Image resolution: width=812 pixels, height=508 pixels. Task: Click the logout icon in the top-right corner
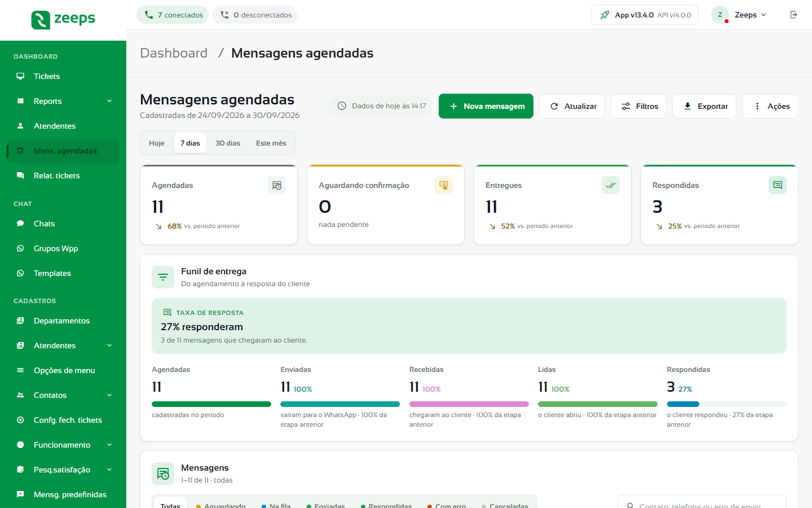point(794,15)
